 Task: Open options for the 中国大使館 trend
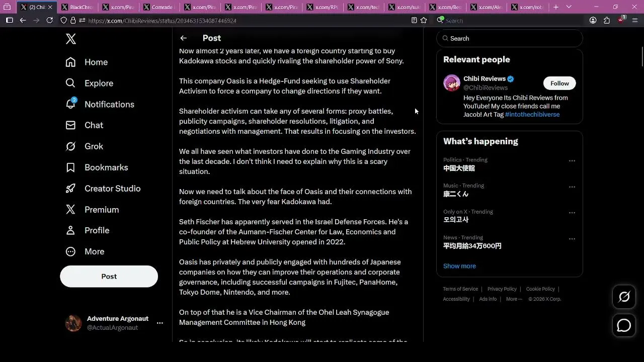point(572,161)
